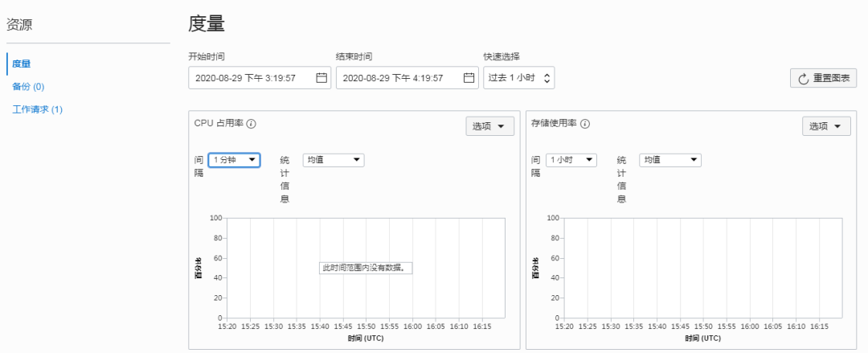Open the 选项 dropdown in 存储使用率 panel
This screenshot has width=868, height=353.
click(826, 126)
